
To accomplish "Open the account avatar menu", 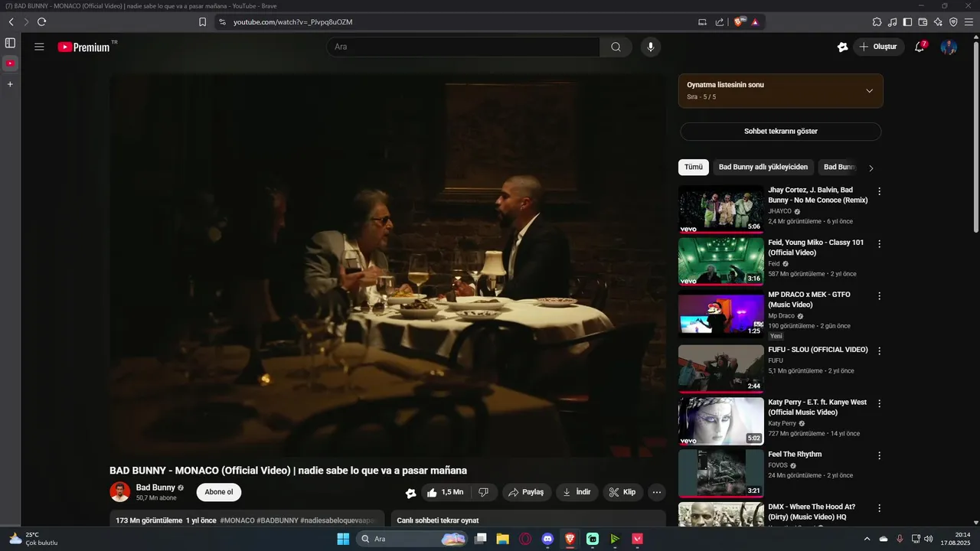I will [x=949, y=47].
